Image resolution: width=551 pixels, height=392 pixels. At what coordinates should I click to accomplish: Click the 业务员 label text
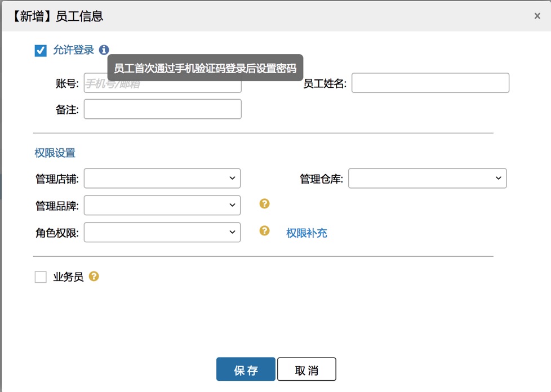pyautogui.click(x=68, y=277)
